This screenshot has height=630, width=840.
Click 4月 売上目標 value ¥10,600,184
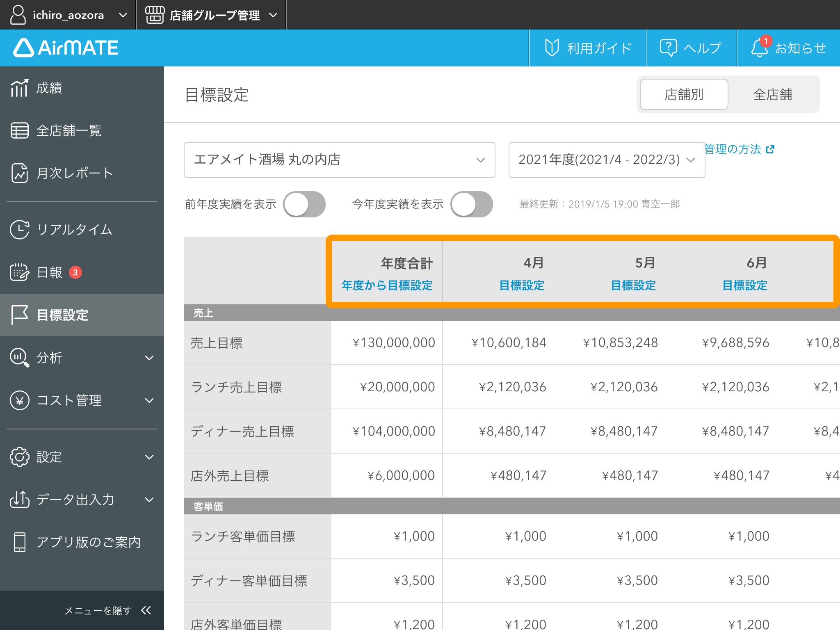pyautogui.click(x=509, y=342)
